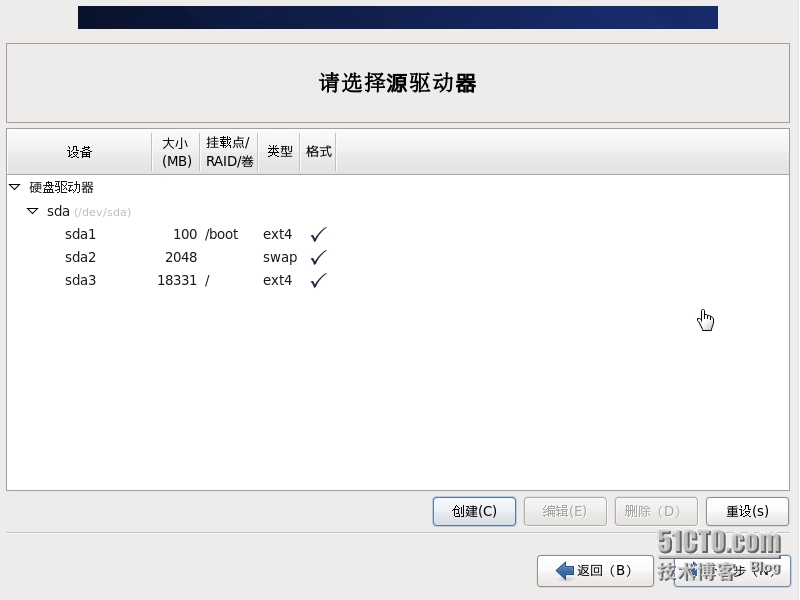
Task: Select the sda3 partition row
Action: 398,280
